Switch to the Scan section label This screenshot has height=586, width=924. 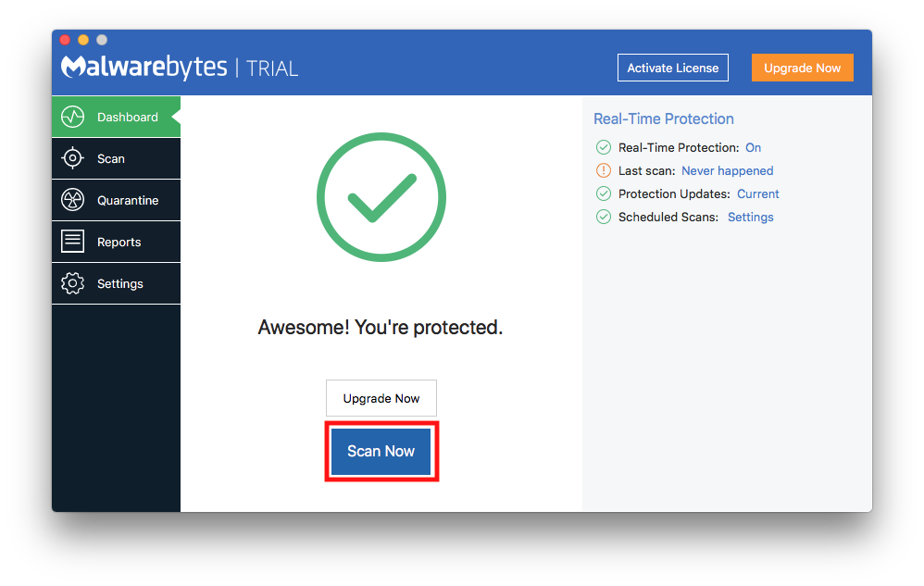pyautogui.click(x=111, y=159)
